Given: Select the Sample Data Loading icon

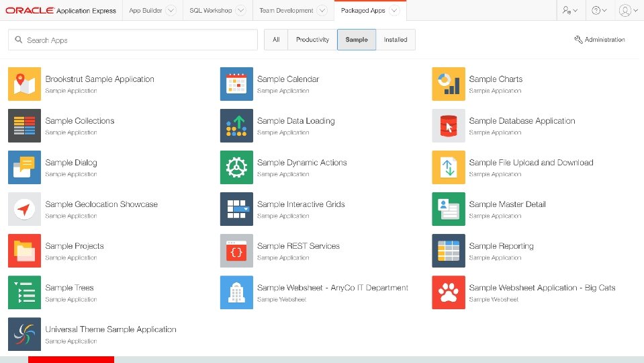Looking at the screenshot, I should 236,126.
